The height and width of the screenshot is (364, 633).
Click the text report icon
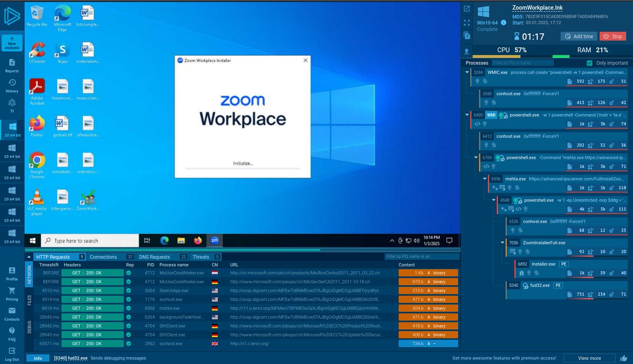tap(467, 35)
